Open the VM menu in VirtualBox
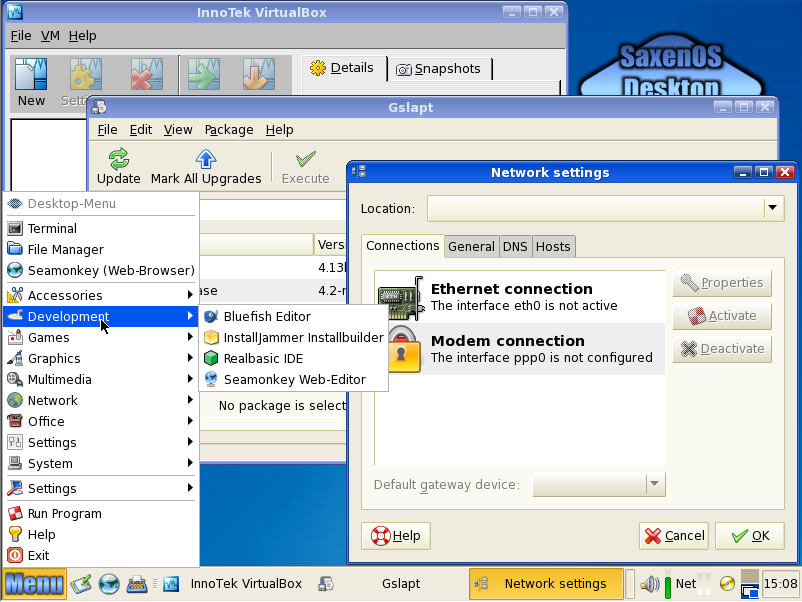The height and width of the screenshot is (602, 802). (50, 36)
